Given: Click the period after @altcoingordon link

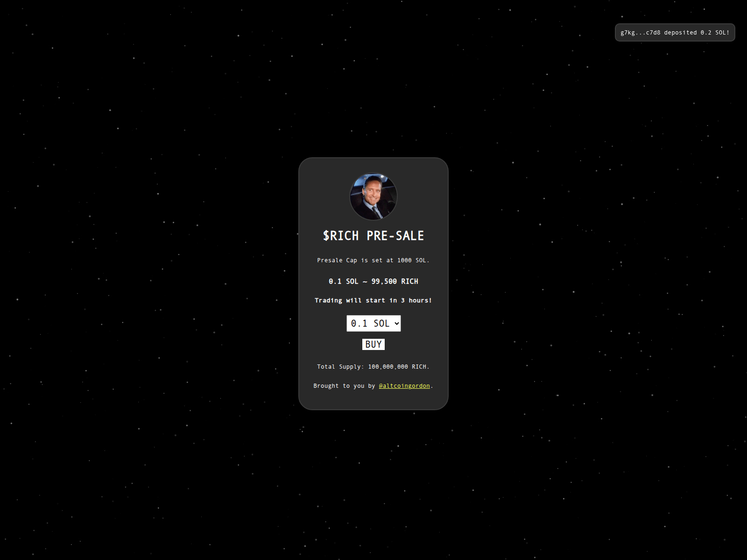Looking at the screenshot, I should (432, 385).
